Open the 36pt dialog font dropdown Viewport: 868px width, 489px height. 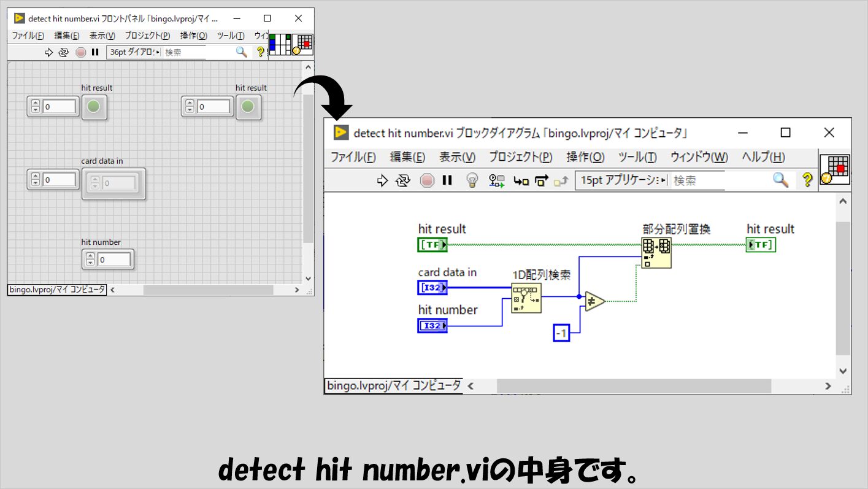pyautogui.click(x=134, y=52)
